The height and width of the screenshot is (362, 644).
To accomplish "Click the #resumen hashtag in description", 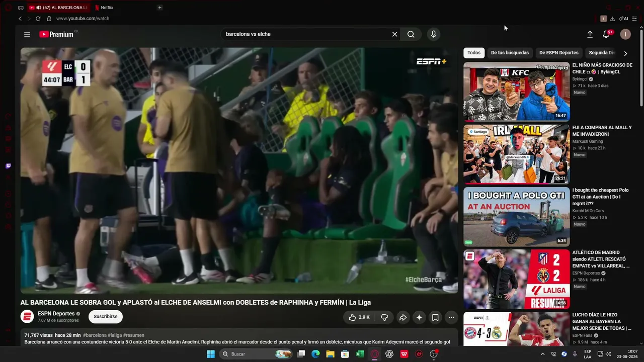I will coord(134,335).
